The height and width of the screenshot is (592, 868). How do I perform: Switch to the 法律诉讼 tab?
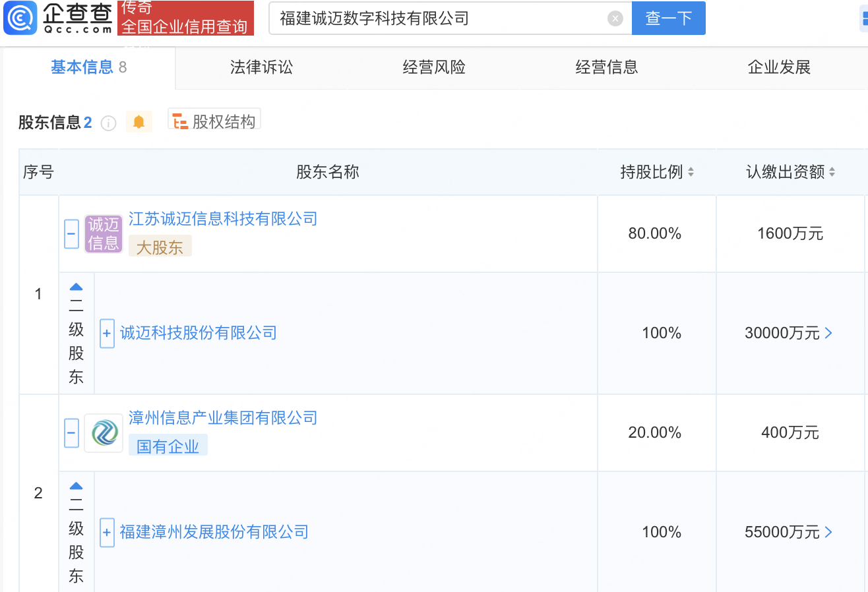(x=261, y=67)
